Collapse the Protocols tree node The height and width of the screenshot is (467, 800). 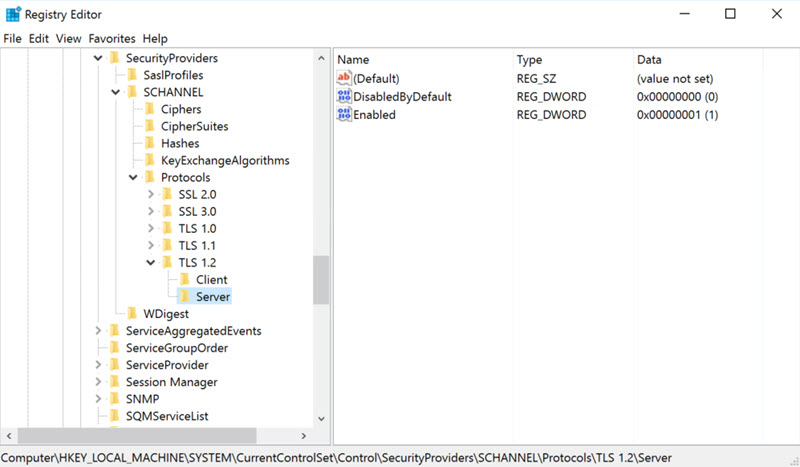[x=133, y=178]
